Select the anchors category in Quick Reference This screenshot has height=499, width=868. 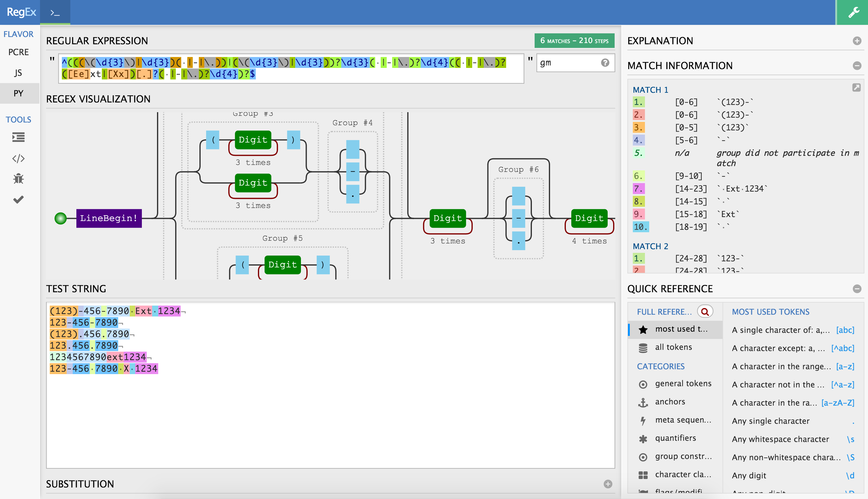[669, 402]
